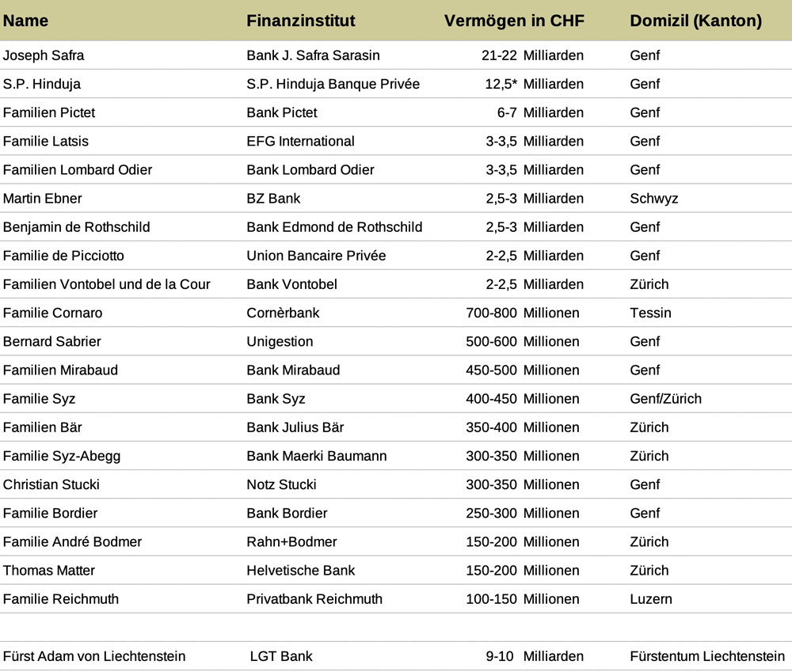This screenshot has width=792, height=672.
Task: Select the Privatbank Reichmuth cell
Action: tap(314, 599)
